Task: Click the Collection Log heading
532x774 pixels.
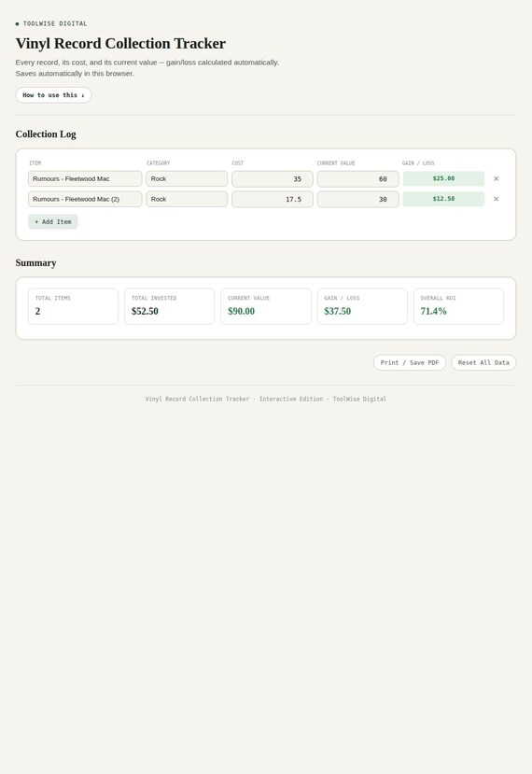Action: pyautogui.click(x=46, y=134)
